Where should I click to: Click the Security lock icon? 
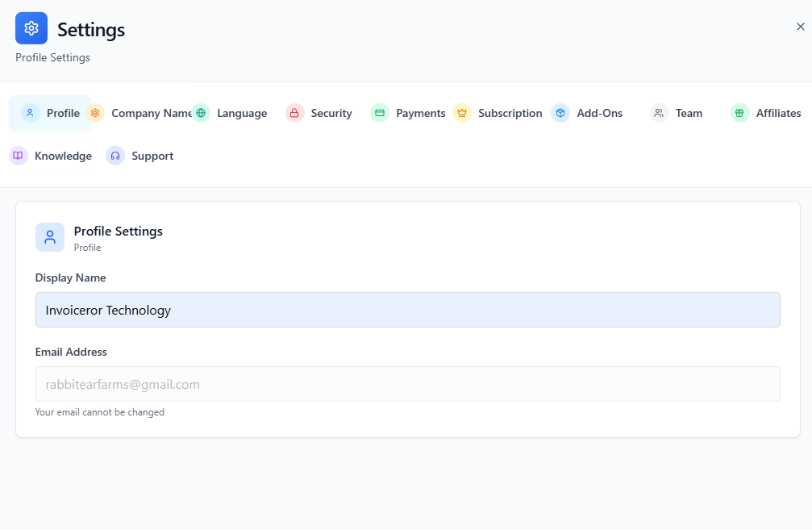click(294, 113)
